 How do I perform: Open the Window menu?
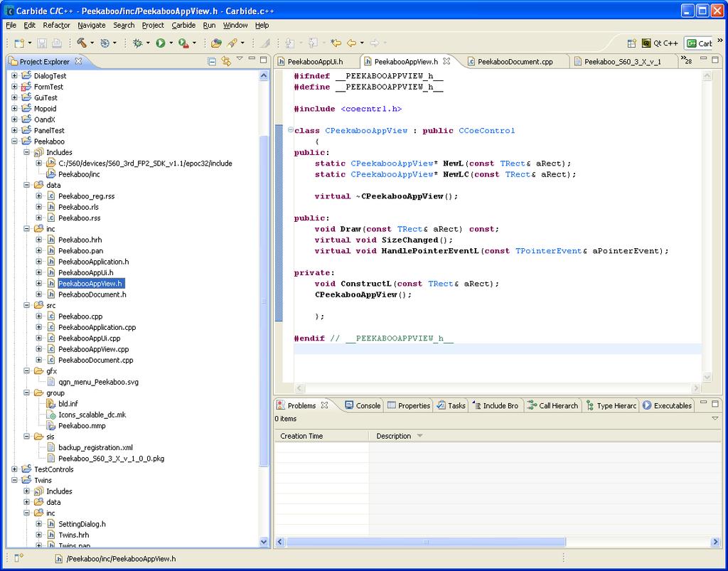point(235,25)
